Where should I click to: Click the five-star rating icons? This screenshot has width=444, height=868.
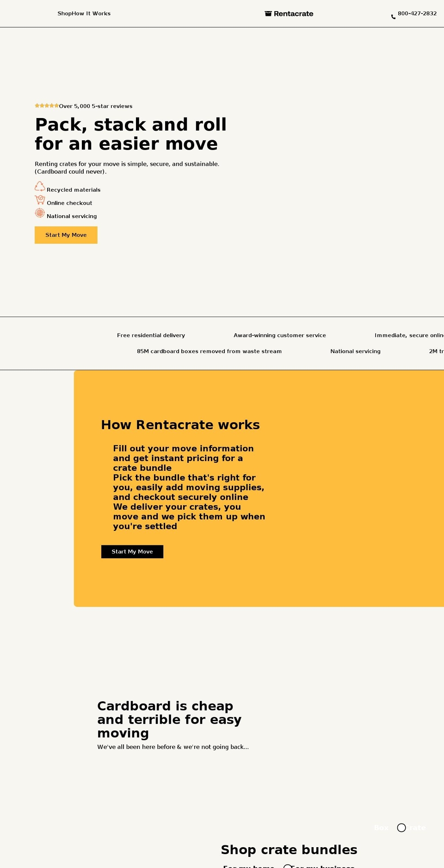pyautogui.click(x=47, y=106)
